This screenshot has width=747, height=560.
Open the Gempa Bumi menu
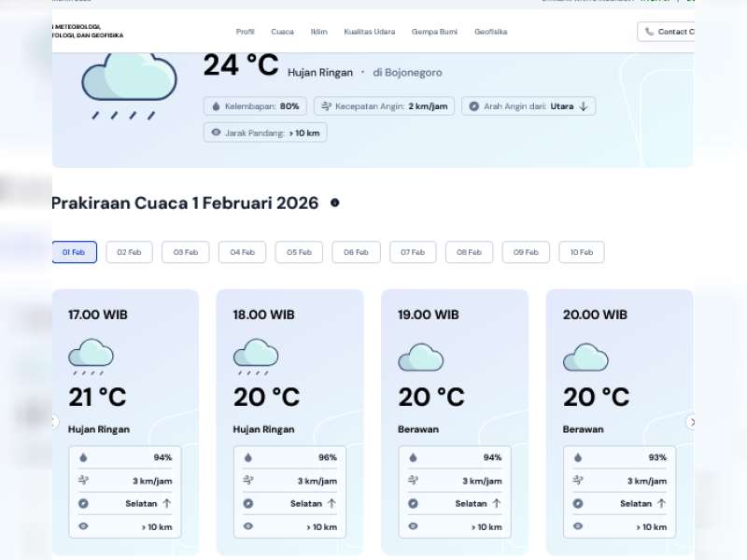434,32
